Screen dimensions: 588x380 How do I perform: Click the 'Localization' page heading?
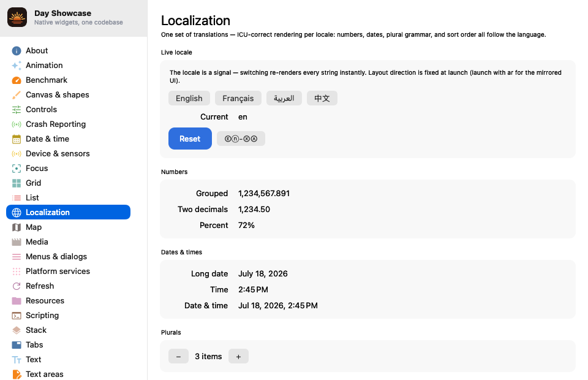pos(196,21)
